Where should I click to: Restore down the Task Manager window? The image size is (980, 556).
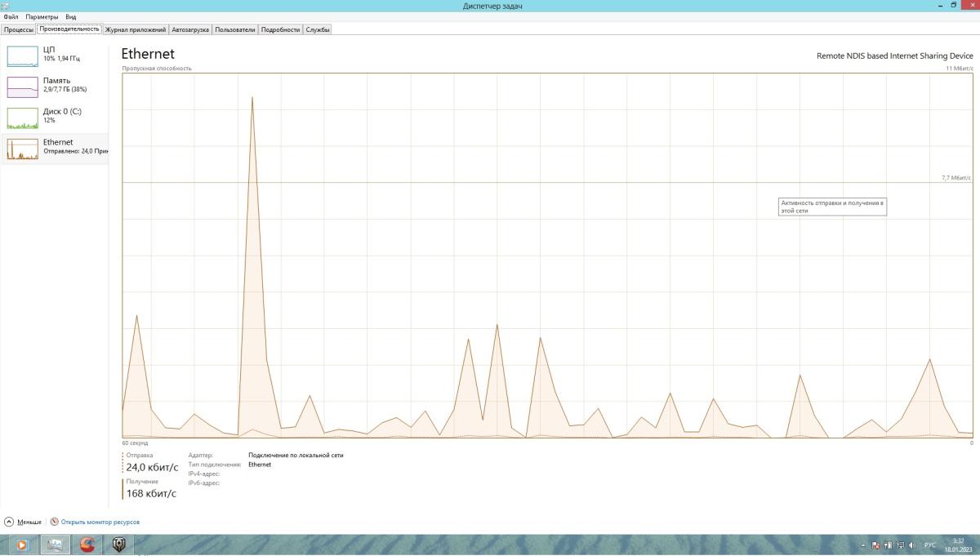pos(953,6)
